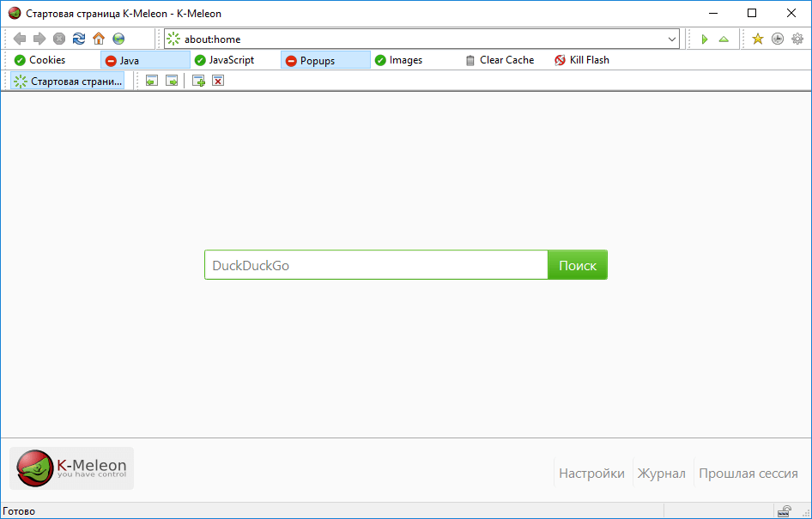Image resolution: width=812 pixels, height=519 pixels.
Task: Toggle the Java privacy setting
Action: [x=145, y=60]
